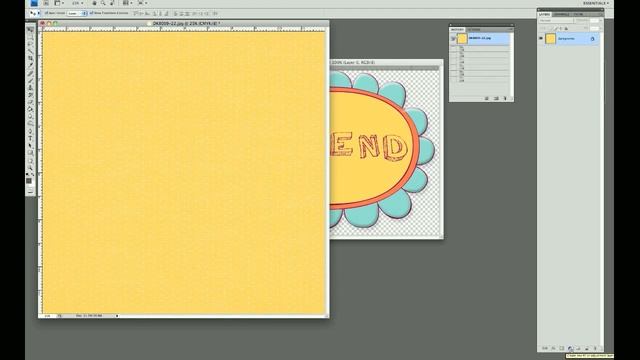Open the status bar info arrow menu
The width and height of the screenshot is (640, 360).
pyautogui.click(x=117, y=316)
